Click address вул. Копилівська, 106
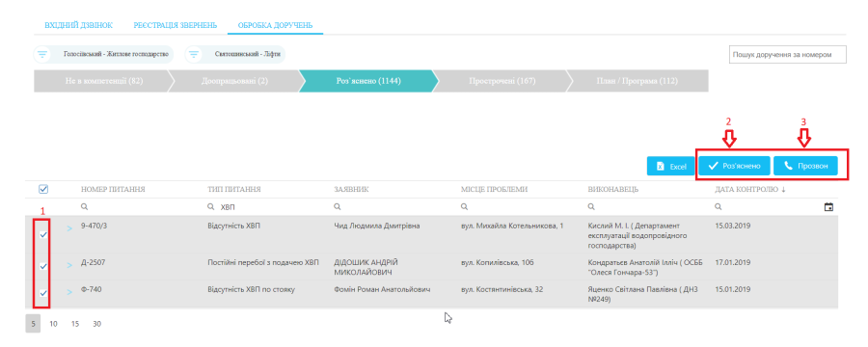This screenshot has width=868, height=347. (x=498, y=262)
